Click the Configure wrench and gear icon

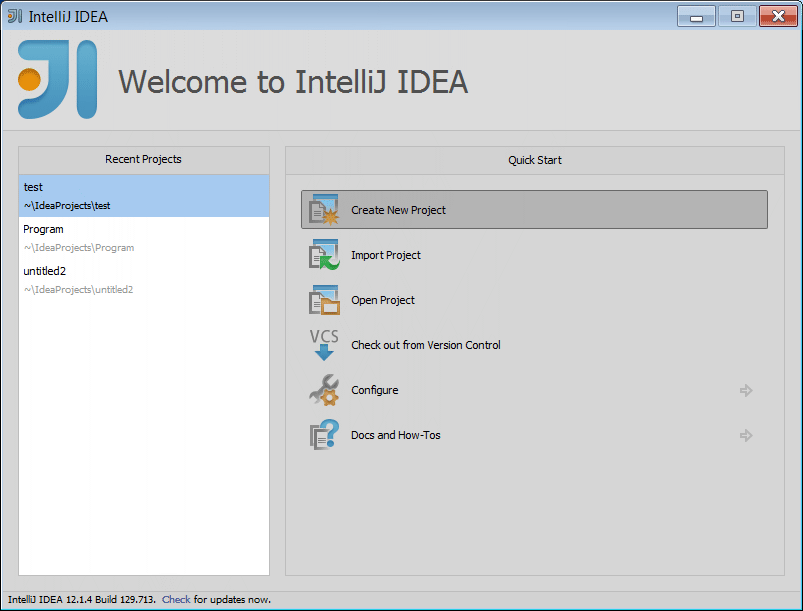[324, 390]
